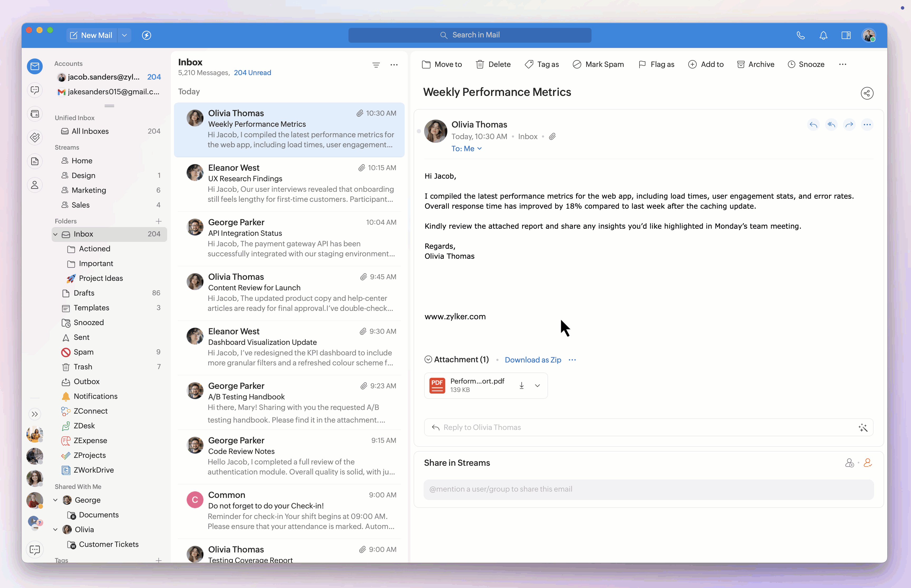Click the lightning quick actions icon near New Mail
The image size is (911, 588).
click(147, 36)
